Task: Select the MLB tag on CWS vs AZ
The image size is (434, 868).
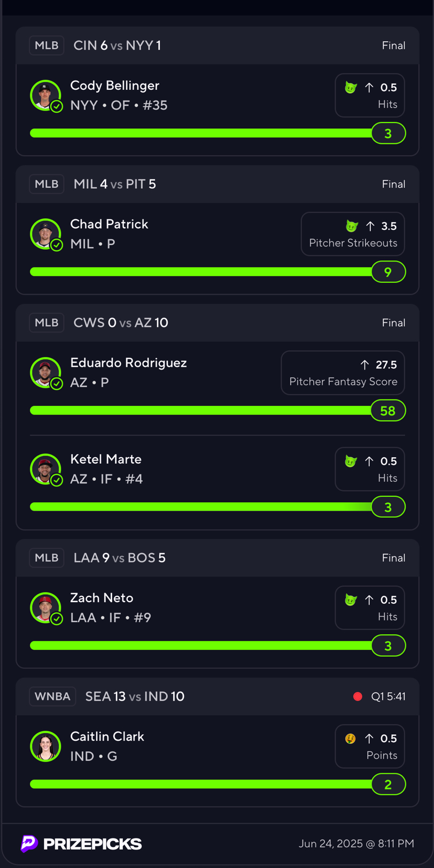Action: (46, 322)
